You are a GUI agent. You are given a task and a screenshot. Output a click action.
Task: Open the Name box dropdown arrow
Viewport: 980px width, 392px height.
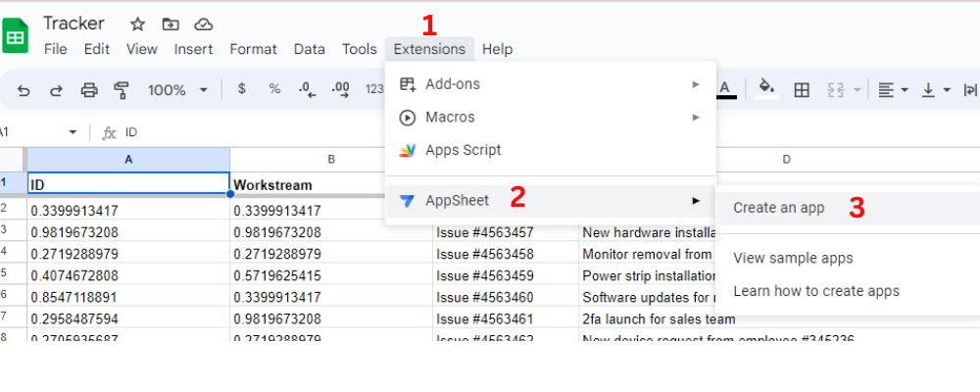coord(73,132)
